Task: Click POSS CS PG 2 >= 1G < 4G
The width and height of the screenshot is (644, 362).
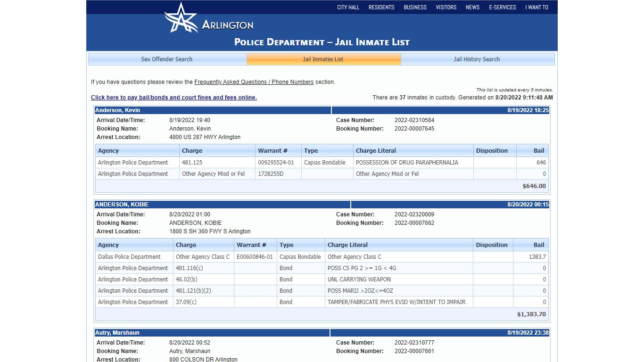Action: [x=362, y=268]
